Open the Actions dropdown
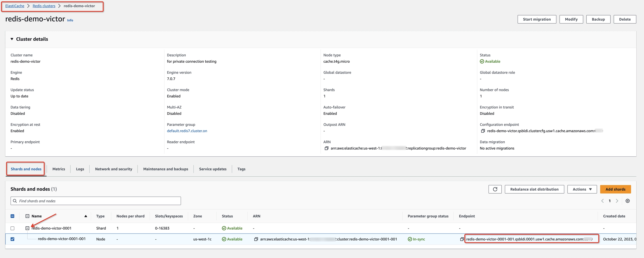 point(582,189)
